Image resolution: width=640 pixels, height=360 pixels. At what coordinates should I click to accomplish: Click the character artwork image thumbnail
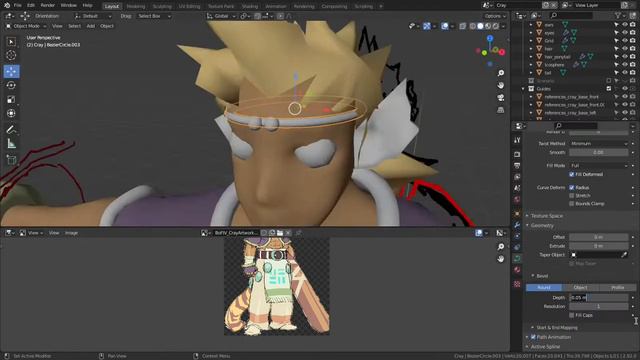point(277,286)
